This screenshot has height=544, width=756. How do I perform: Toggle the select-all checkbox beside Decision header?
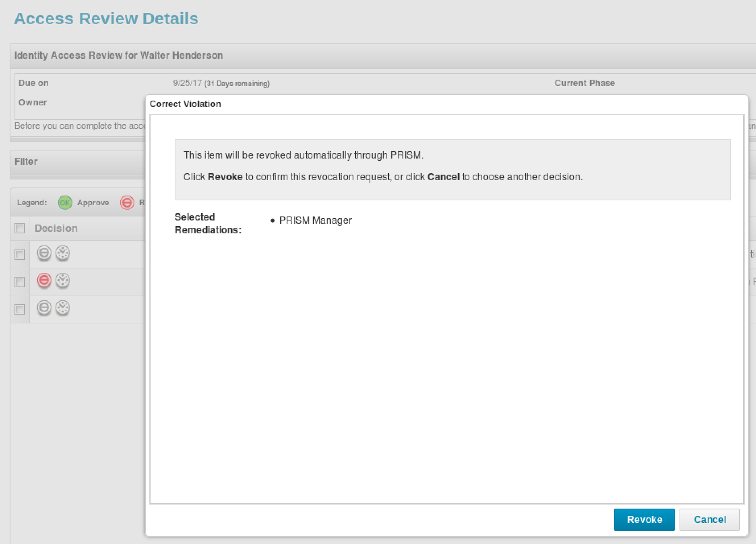(20, 228)
